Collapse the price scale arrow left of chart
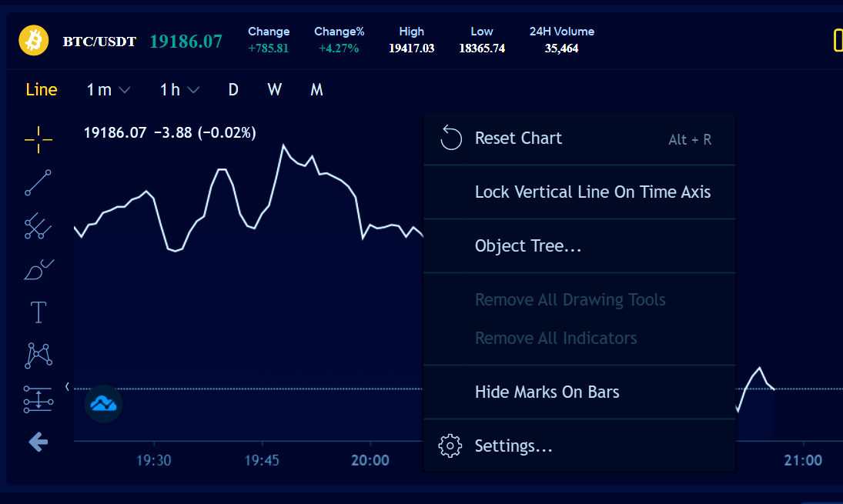This screenshot has width=843, height=504. click(67, 386)
